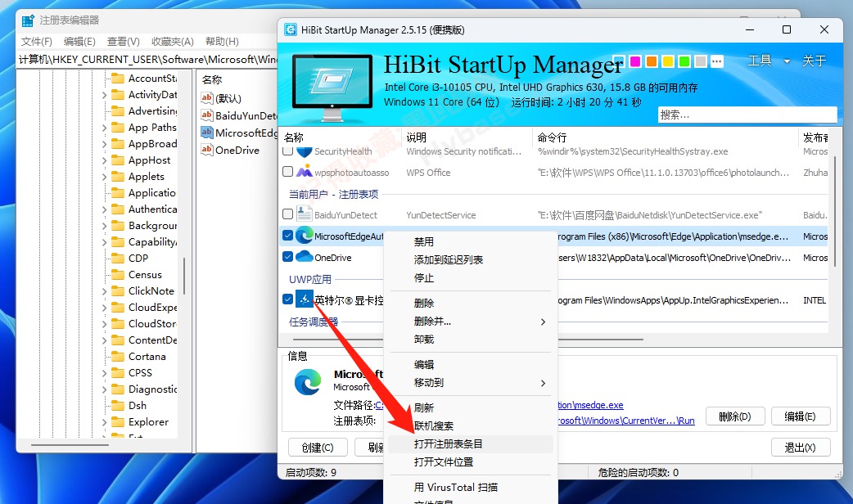The image size is (853, 504).
Task: Click the registry editor title bar icon
Action: (29, 20)
